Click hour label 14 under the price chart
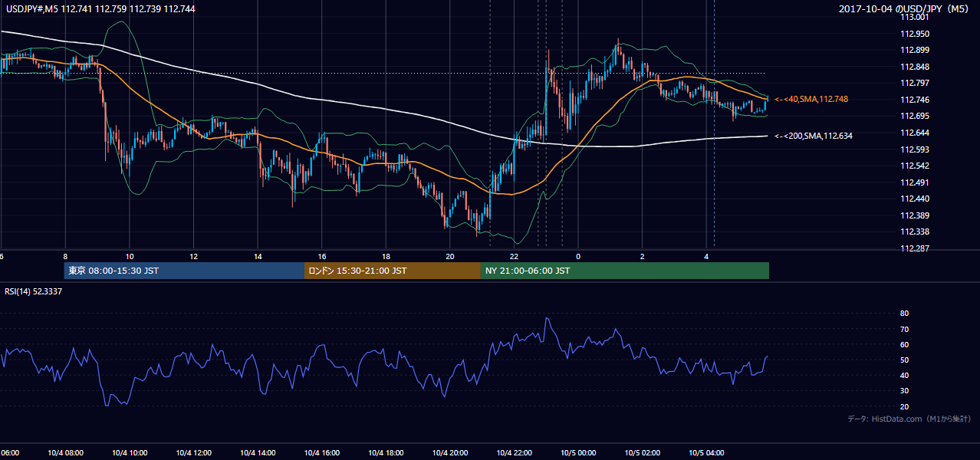 (258, 257)
